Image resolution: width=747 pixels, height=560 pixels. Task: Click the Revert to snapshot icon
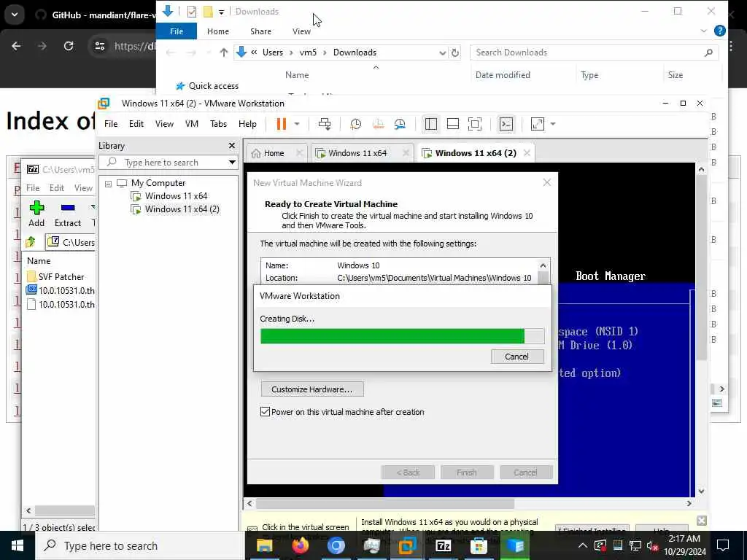pos(378,124)
